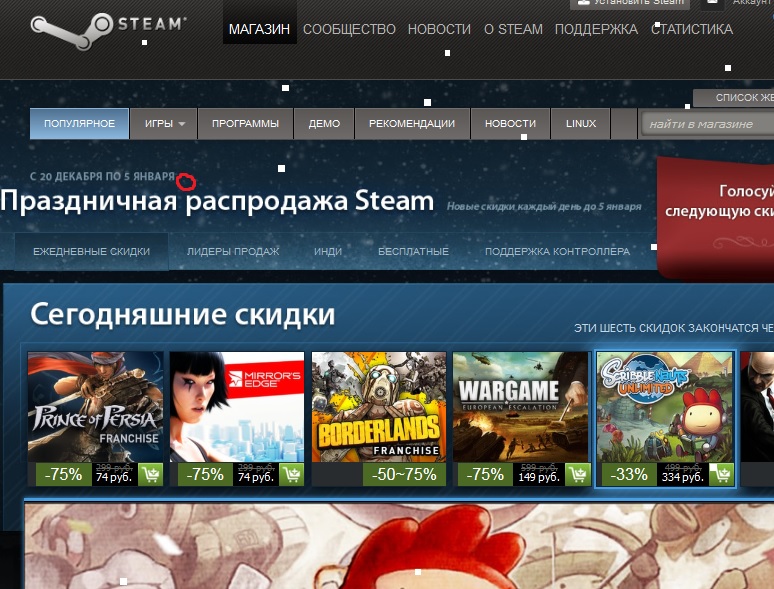The height and width of the screenshot is (589, 774).
Task: Select ЛИДЕРЫ ПРОДАЖ sale tab
Action: tap(233, 251)
